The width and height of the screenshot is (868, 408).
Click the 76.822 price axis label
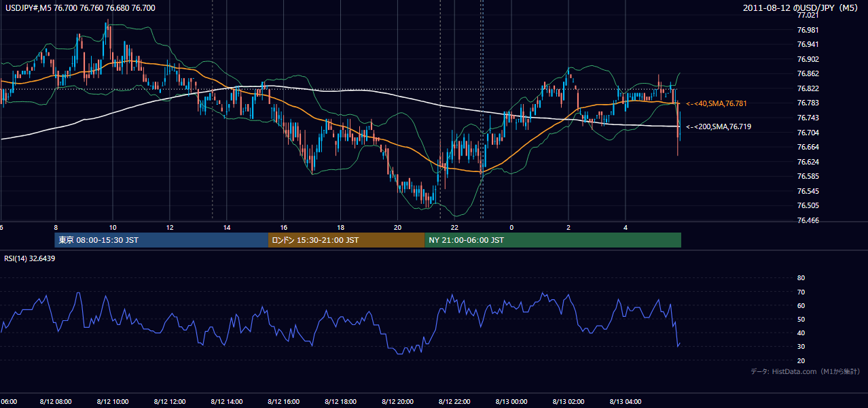pyautogui.click(x=808, y=88)
